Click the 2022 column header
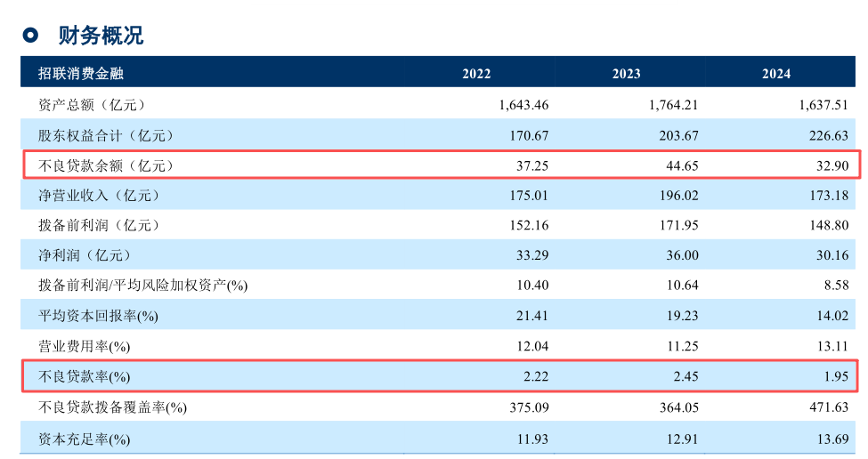Viewport: 868px width, 459px height. point(476,74)
